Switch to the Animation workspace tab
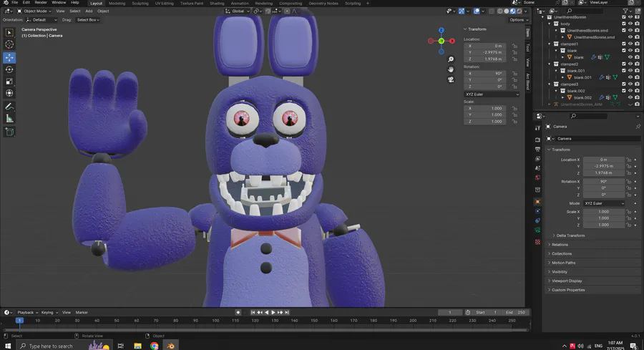The image size is (644, 350). click(x=240, y=4)
